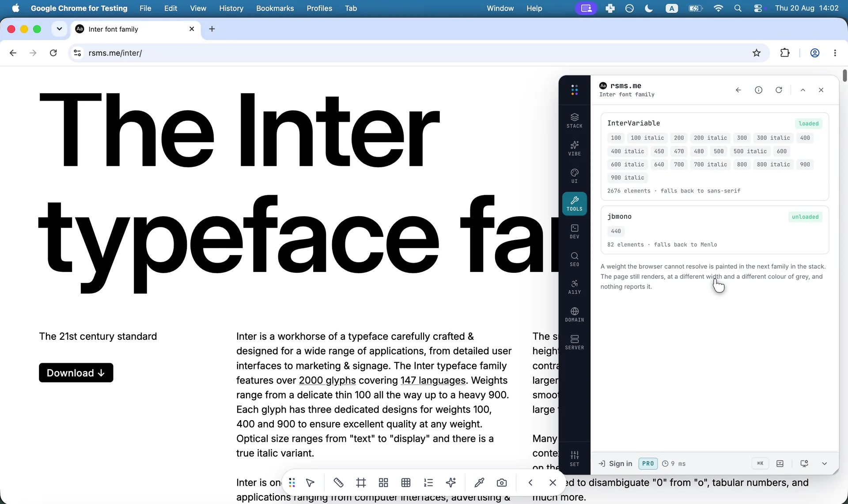Open the VIBE section in sidebar
This screenshot has height=504, width=848.
[x=574, y=148]
